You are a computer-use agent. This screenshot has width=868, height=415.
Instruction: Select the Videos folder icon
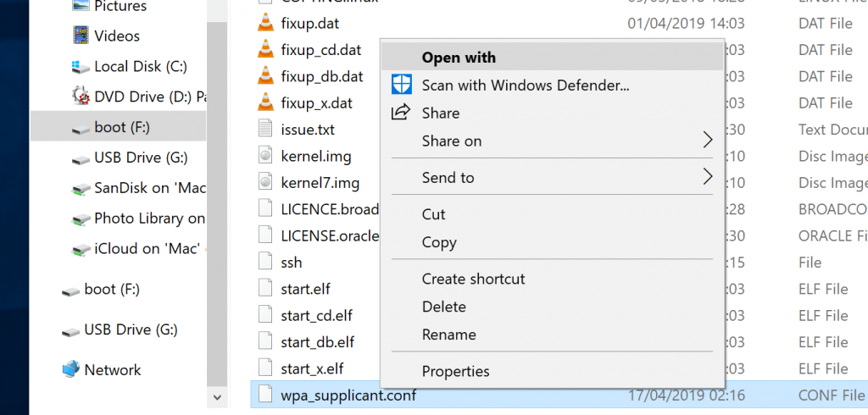pos(81,36)
